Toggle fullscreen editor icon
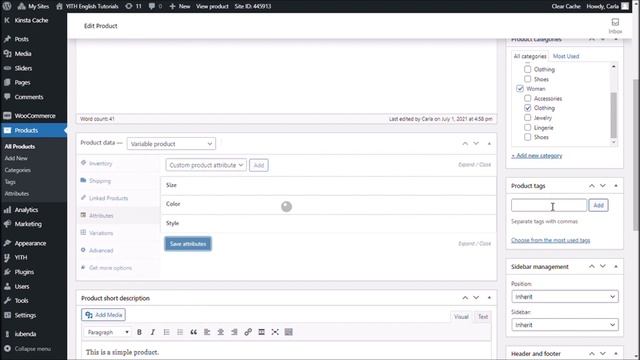This screenshot has height=360, width=640. [275, 332]
